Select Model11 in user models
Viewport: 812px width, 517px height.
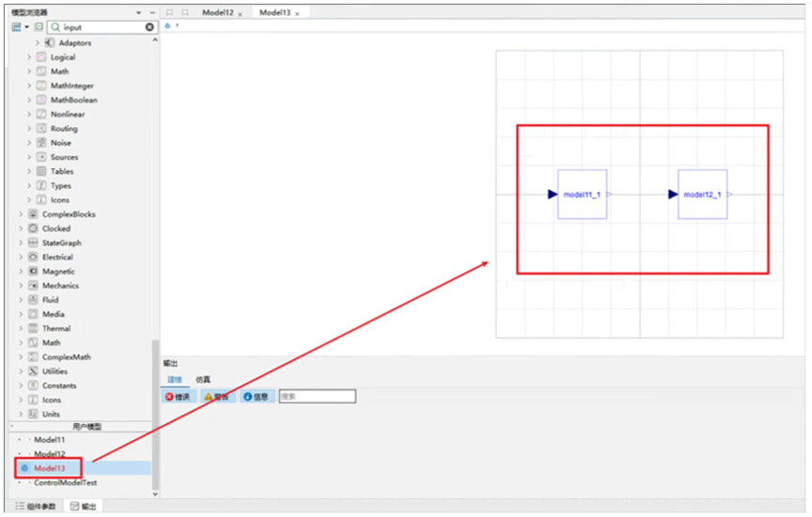pyautogui.click(x=49, y=439)
